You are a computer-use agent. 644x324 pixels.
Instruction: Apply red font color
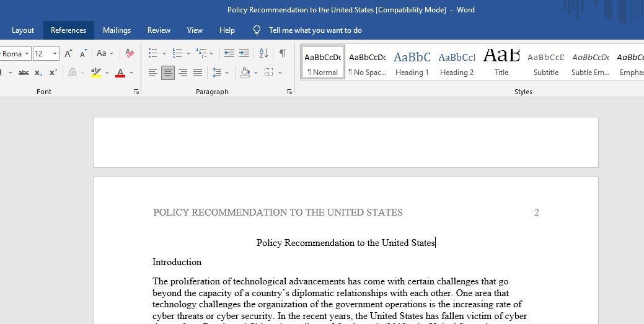[120, 72]
